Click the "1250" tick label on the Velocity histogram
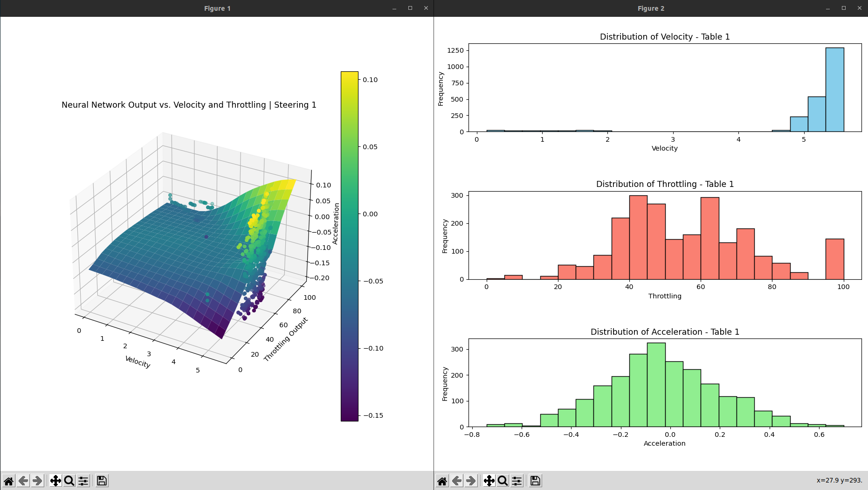 [x=455, y=50]
